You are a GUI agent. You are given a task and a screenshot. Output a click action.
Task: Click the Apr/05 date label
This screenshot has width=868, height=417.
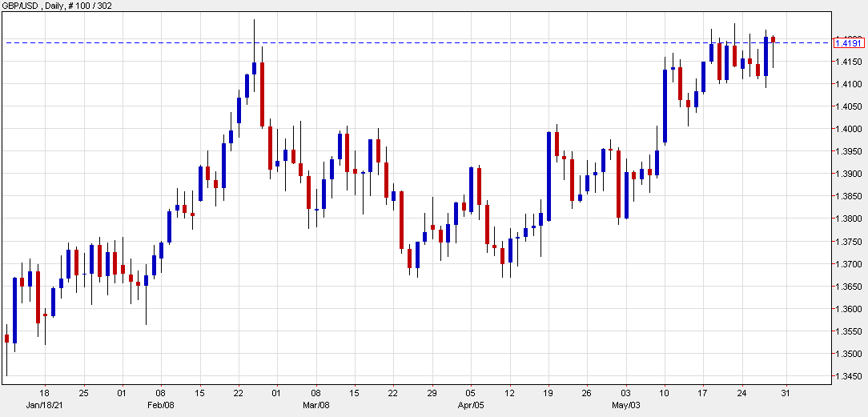[x=470, y=405]
